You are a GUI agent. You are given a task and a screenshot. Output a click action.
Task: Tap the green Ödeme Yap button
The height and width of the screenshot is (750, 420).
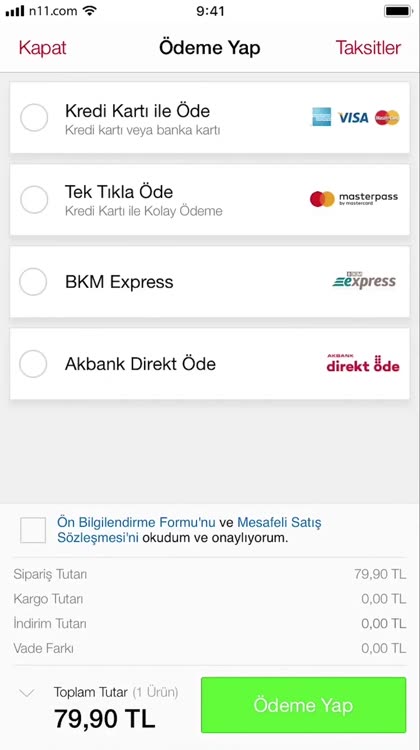(303, 705)
